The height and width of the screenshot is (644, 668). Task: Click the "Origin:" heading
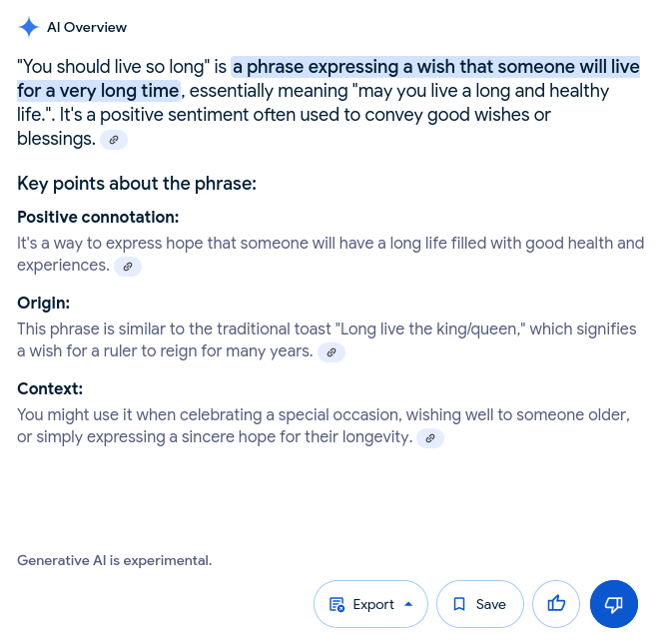coord(44,304)
